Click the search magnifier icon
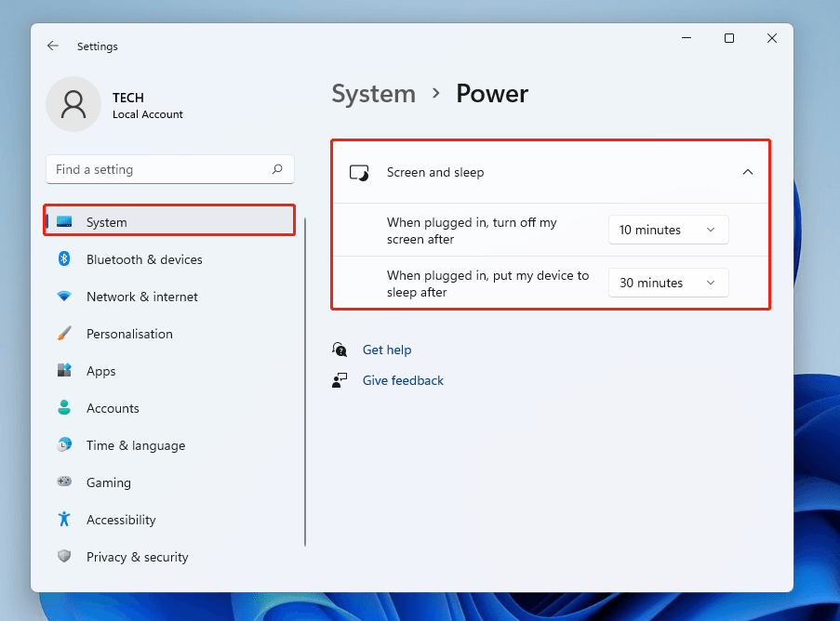Viewport: 840px width, 621px height. (277, 169)
